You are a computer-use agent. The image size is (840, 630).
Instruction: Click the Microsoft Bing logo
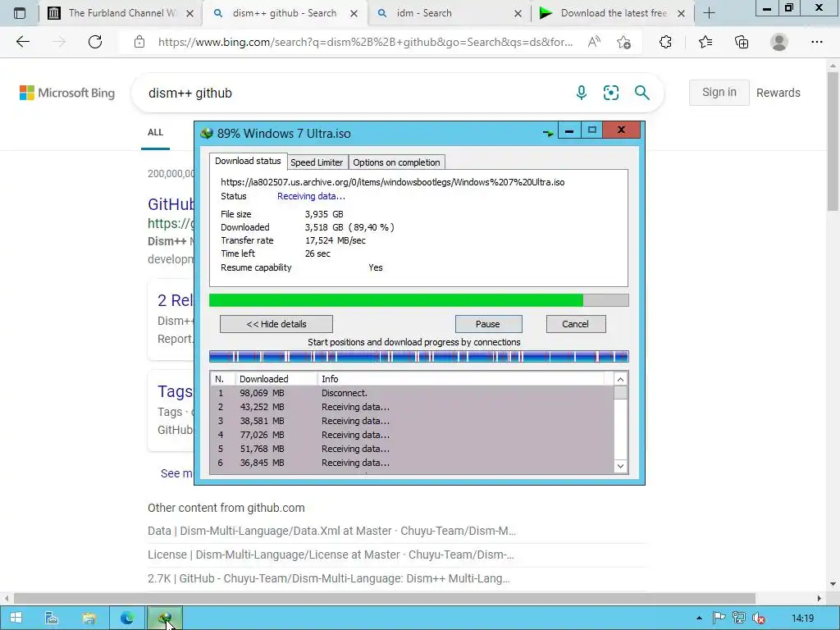tap(67, 93)
